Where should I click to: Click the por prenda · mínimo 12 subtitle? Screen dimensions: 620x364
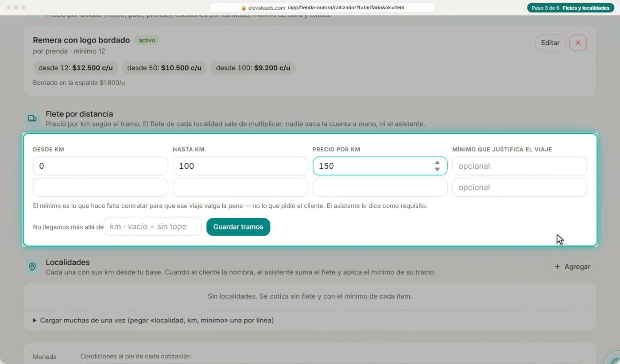point(69,51)
